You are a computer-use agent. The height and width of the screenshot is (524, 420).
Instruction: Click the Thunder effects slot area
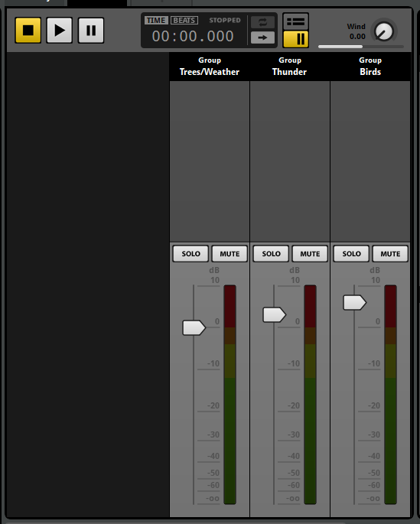pyautogui.click(x=290, y=161)
